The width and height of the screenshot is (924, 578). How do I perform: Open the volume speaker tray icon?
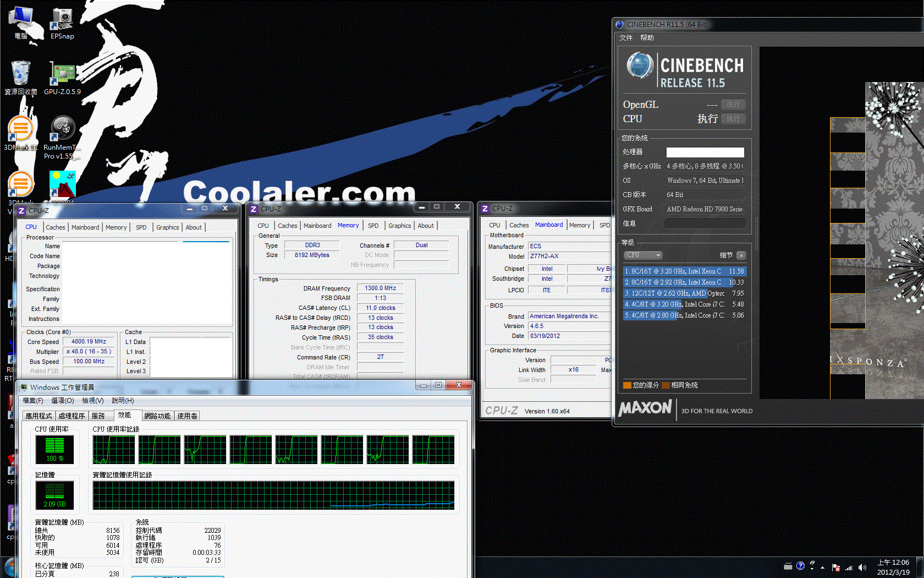point(862,567)
